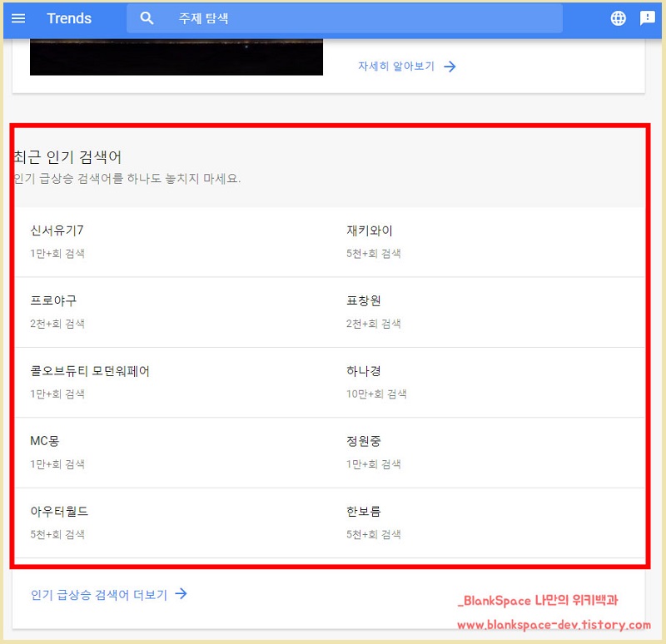Click 1만+회 검색 count under 신서유기7
The image size is (666, 644).
57,254
